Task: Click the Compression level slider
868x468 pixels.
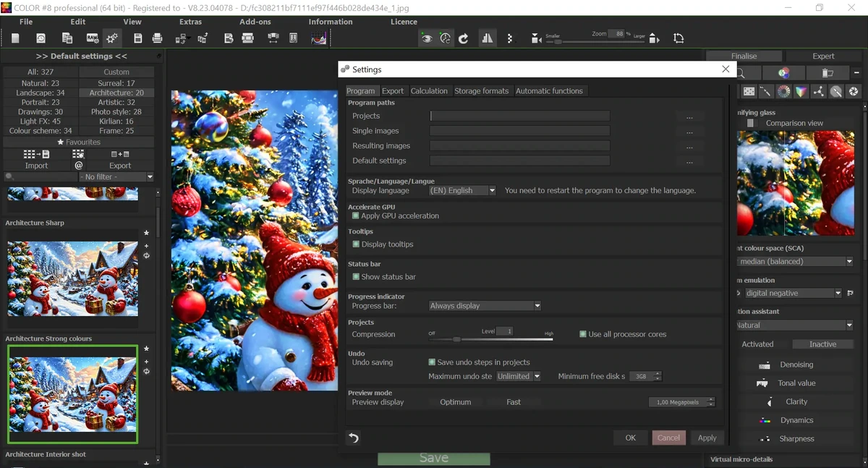Action: point(490,339)
